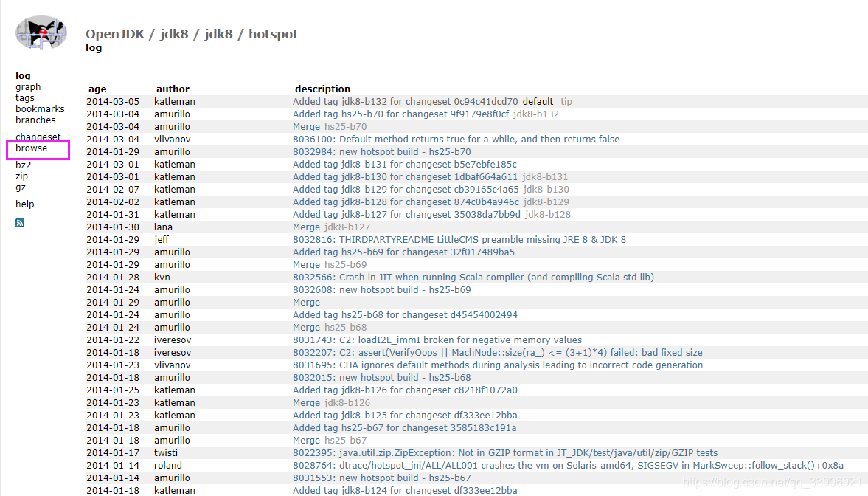Click the 'description' column header
Image resolution: width=868 pixels, height=496 pixels.
[x=323, y=89]
